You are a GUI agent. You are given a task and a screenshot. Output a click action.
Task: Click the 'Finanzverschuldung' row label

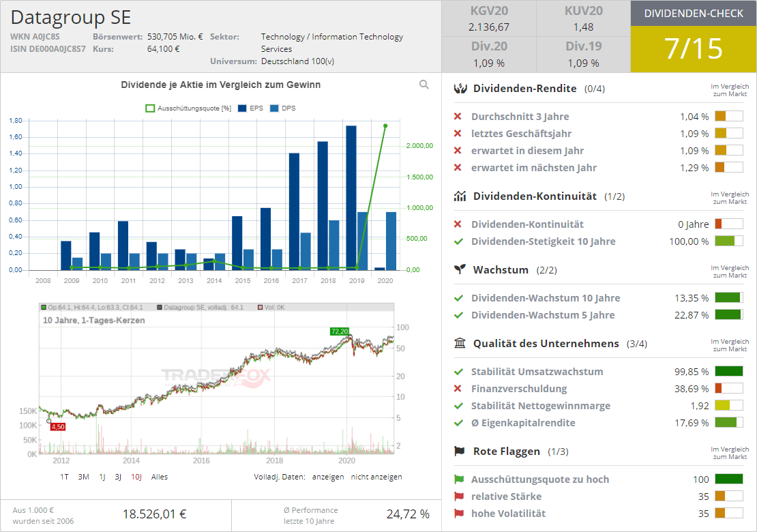pos(519,389)
